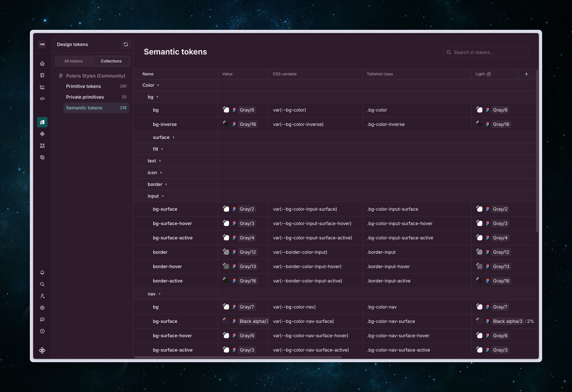572x392 pixels.
Task: Expand the surface token group
Action: click(174, 137)
